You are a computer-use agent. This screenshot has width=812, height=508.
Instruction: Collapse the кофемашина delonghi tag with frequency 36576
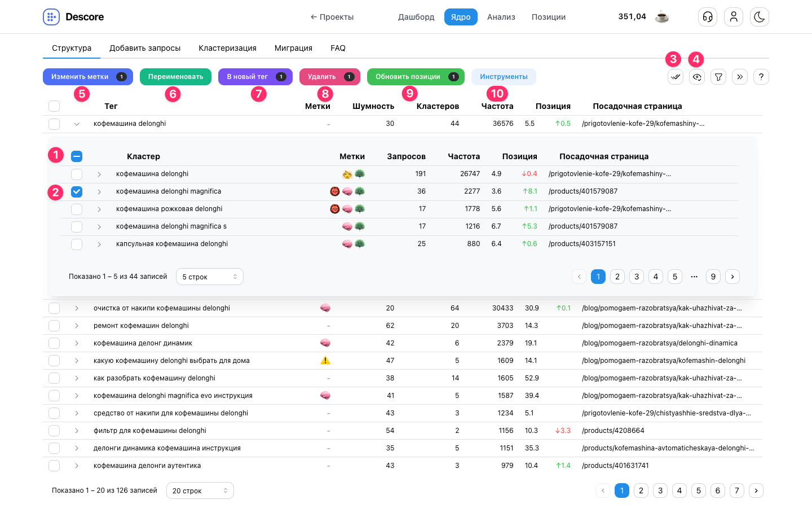77,124
